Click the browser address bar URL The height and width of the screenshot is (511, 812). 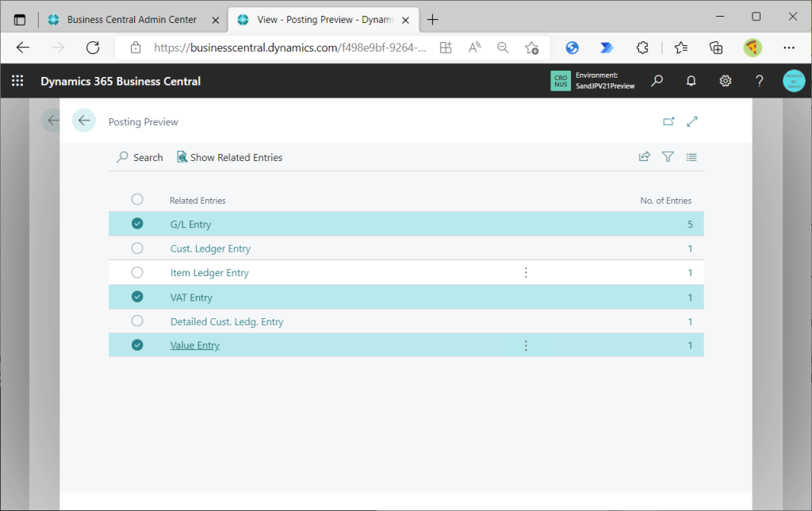point(289,48)
